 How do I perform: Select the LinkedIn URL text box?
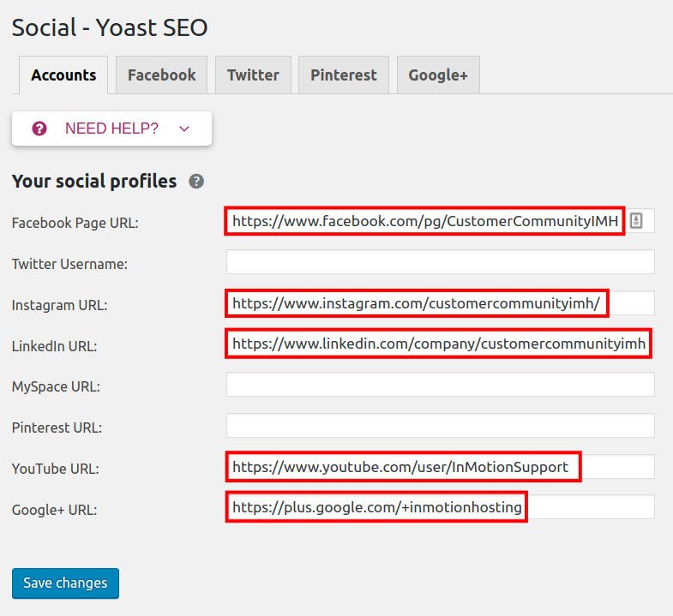point(439,344)
